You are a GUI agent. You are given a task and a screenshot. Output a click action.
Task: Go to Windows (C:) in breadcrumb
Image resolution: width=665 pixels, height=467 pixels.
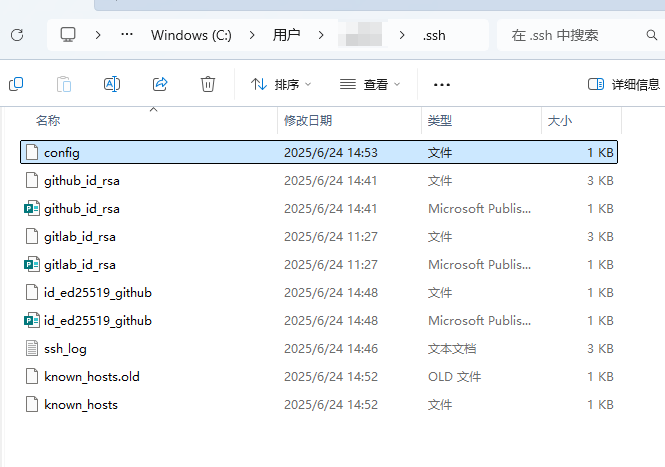[191, 35]
